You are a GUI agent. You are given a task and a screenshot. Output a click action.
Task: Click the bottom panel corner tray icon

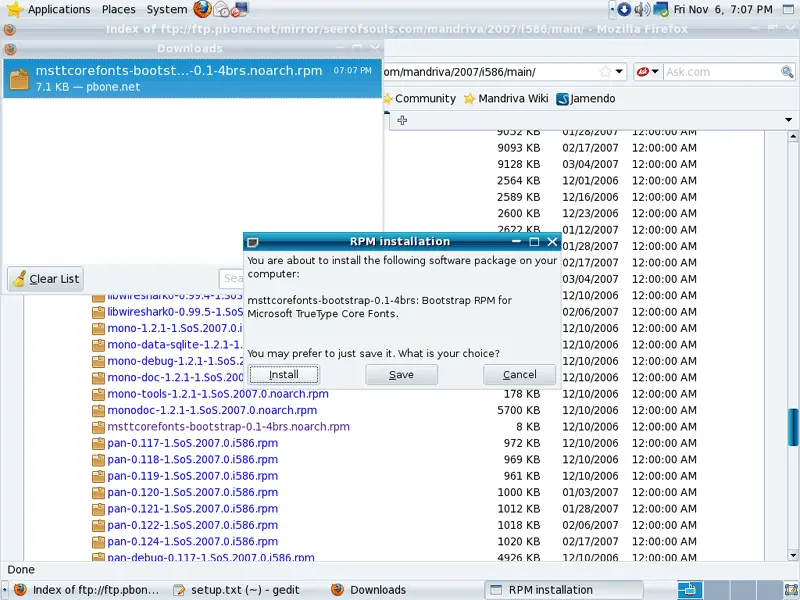pos(791,590)
